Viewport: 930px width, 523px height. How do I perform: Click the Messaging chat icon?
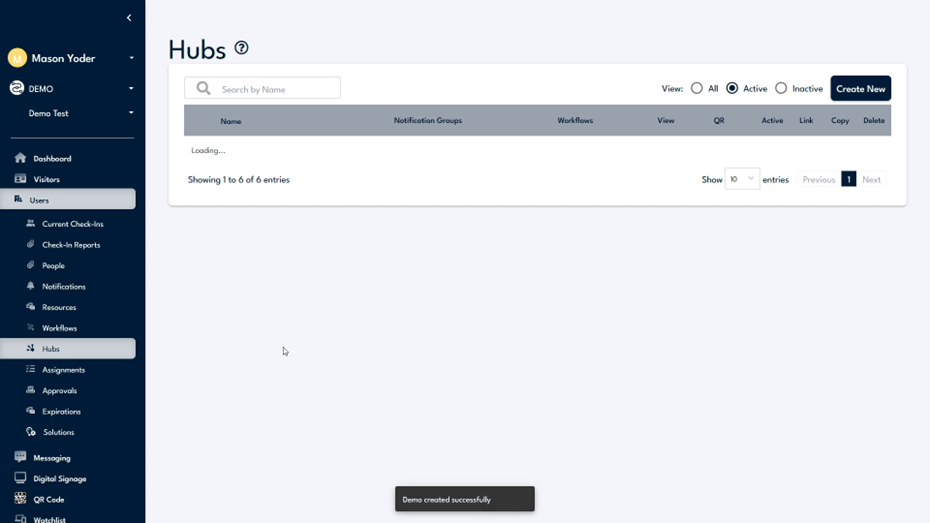coord(20,457)
